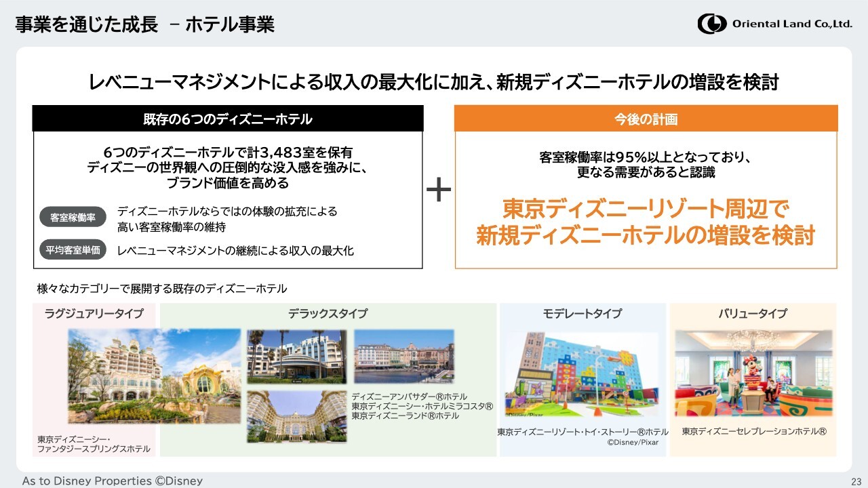868x488 pixels.
Task: Click the headline starting レベニューマネジメントによる
Action: [x=434, y=83]
